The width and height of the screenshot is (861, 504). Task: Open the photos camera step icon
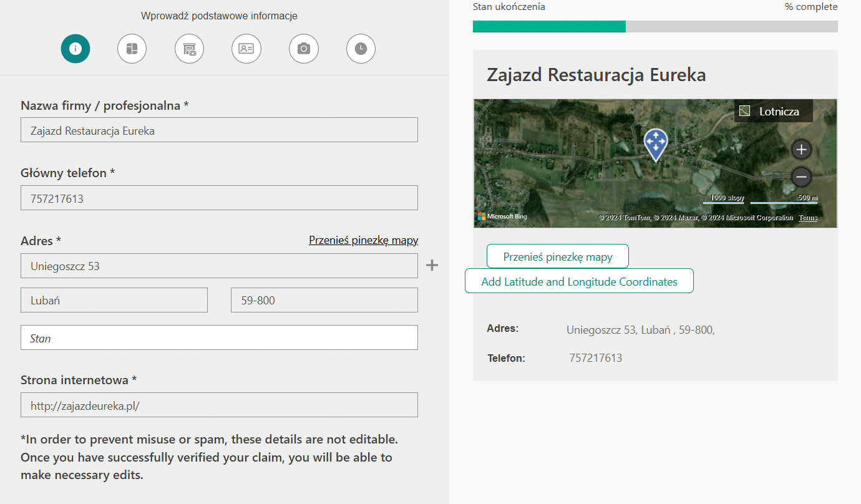pos(304,49)
